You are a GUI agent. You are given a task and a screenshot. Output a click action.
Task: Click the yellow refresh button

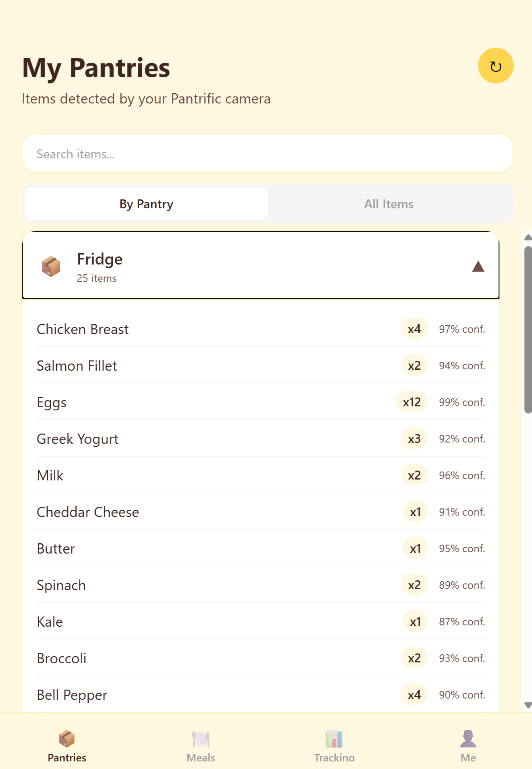coord(495,66)
